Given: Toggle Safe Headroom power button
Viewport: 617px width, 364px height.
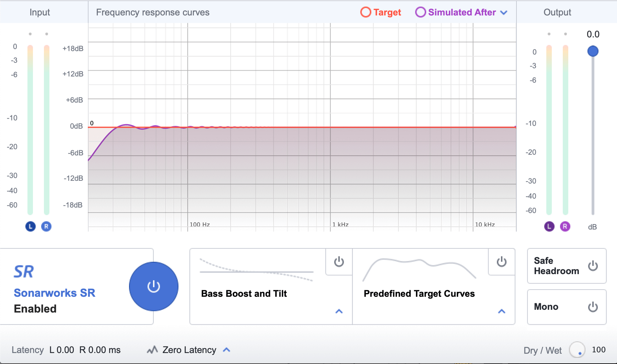Looking at the screenshot, I should point(593,266).
